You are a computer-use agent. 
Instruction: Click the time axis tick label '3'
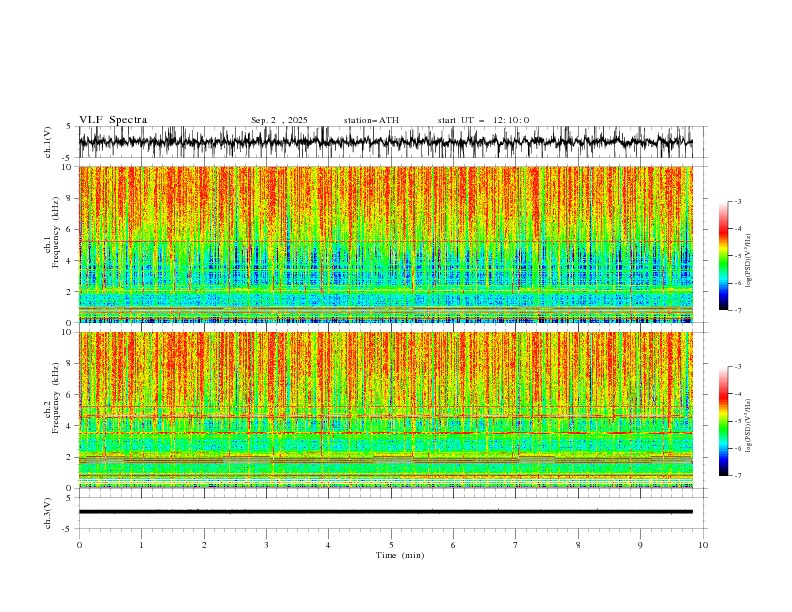pyautogui.click(x=266, y=545)
